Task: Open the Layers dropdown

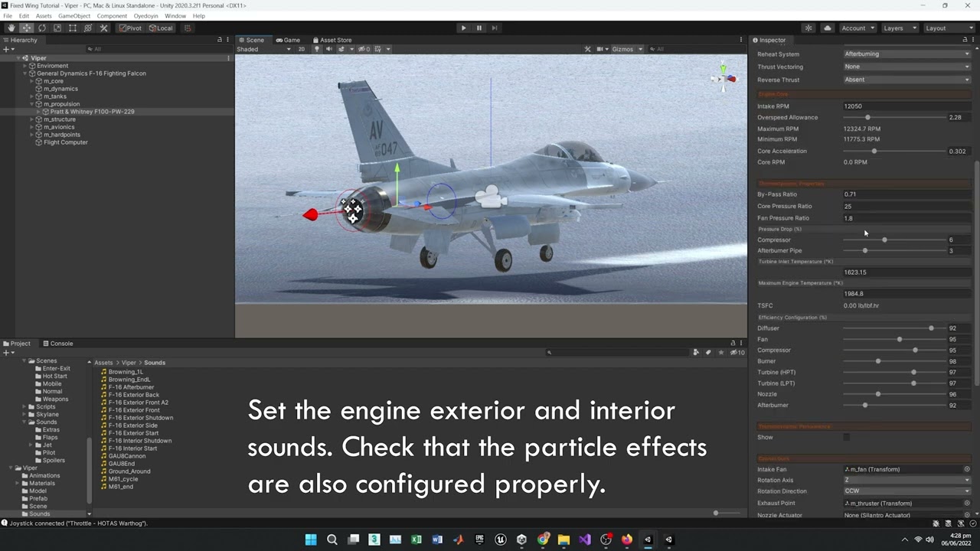Action: click(898, 28)
